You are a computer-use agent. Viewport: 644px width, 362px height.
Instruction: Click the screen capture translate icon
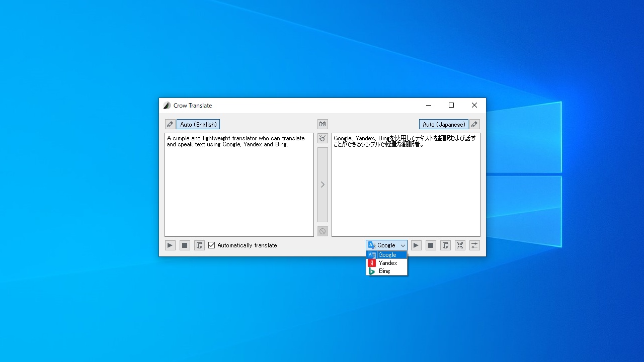click(x=460, y=245)
